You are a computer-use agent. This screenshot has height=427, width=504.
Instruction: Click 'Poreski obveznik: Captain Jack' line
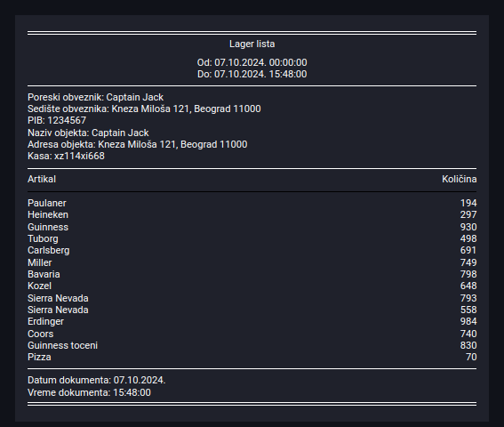(95, 97)
